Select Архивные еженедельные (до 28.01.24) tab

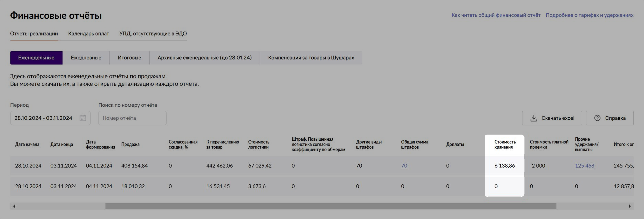(205, 58)
